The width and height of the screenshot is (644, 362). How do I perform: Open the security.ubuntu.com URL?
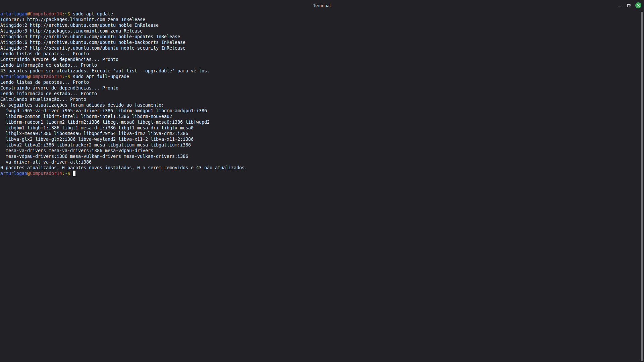pos(74,48)
